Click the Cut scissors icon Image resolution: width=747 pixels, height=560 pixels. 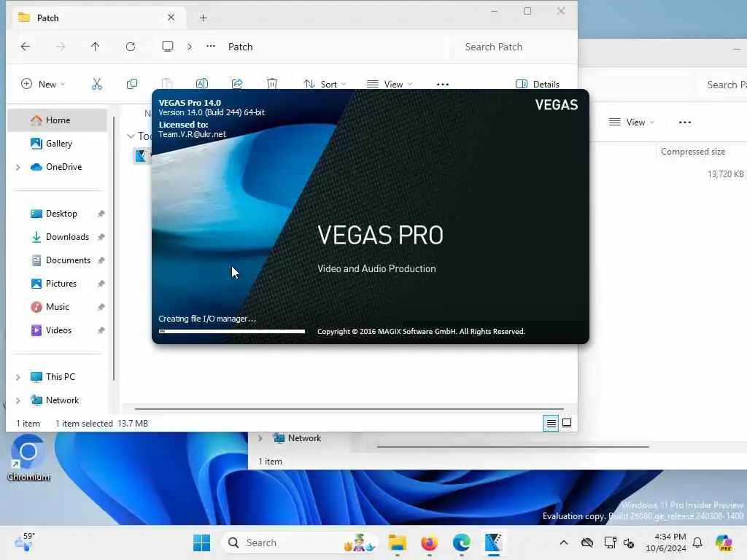97,85
